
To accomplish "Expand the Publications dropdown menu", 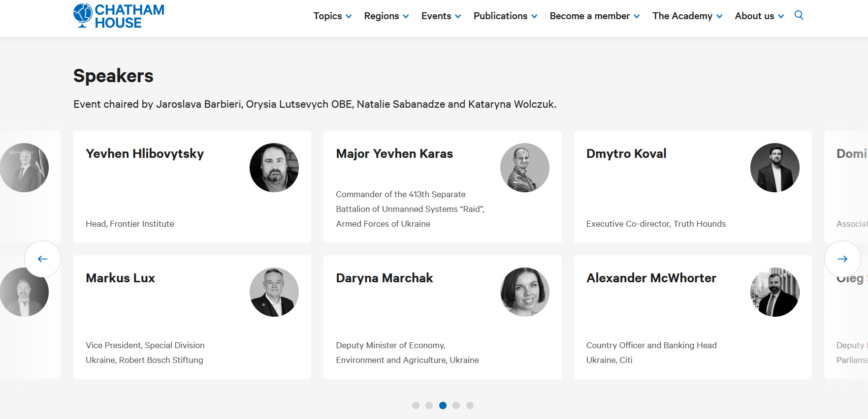I will 505,16.
